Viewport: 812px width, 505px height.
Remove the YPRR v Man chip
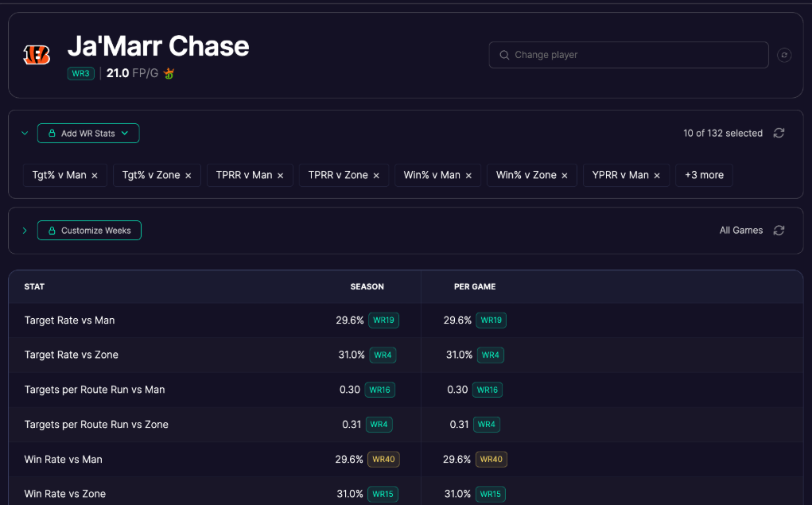coord(657,176)
